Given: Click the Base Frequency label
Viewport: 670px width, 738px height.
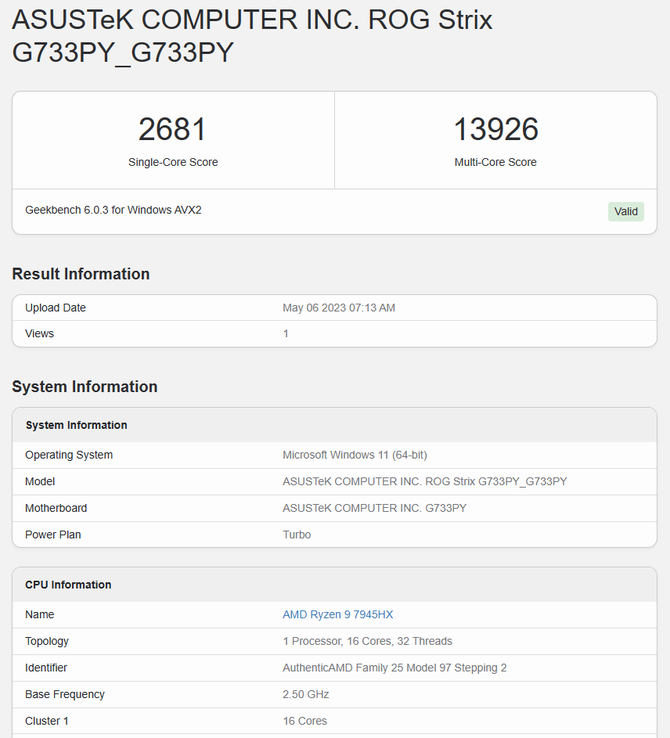Looking at the screenshot, I should [64, 694].
